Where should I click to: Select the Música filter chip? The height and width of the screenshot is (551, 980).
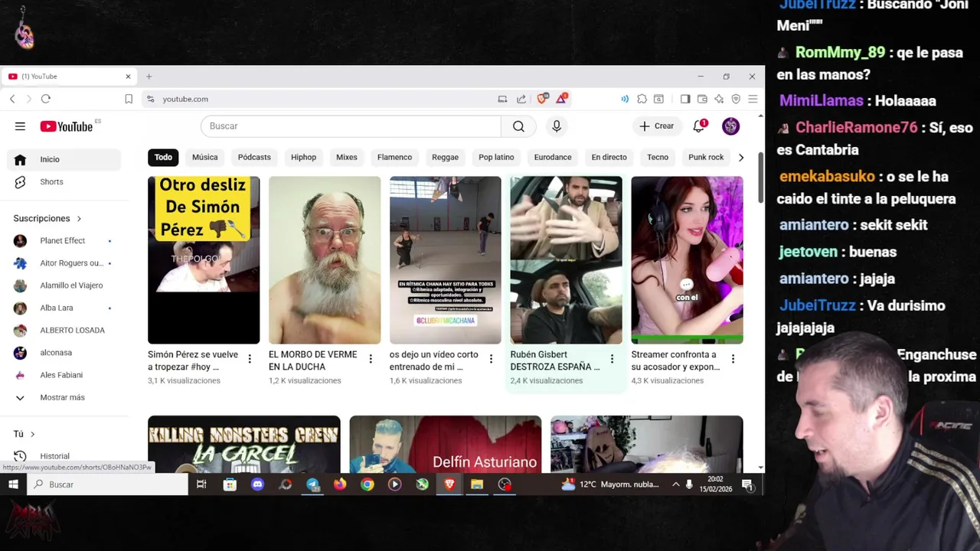[204, 157]
